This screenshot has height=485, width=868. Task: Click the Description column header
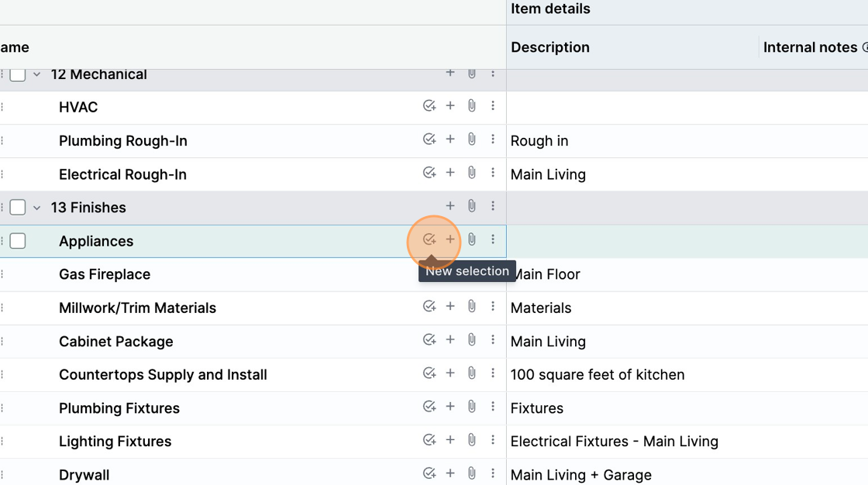coord(550,47)
